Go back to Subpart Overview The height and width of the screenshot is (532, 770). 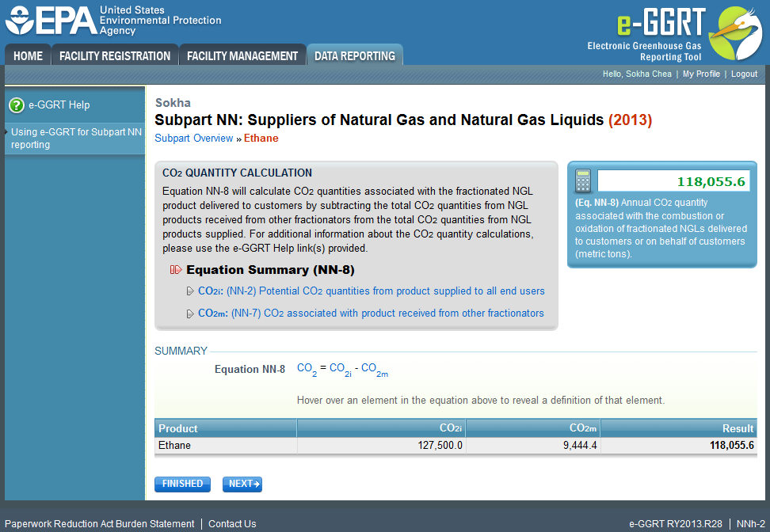point(193,139)
